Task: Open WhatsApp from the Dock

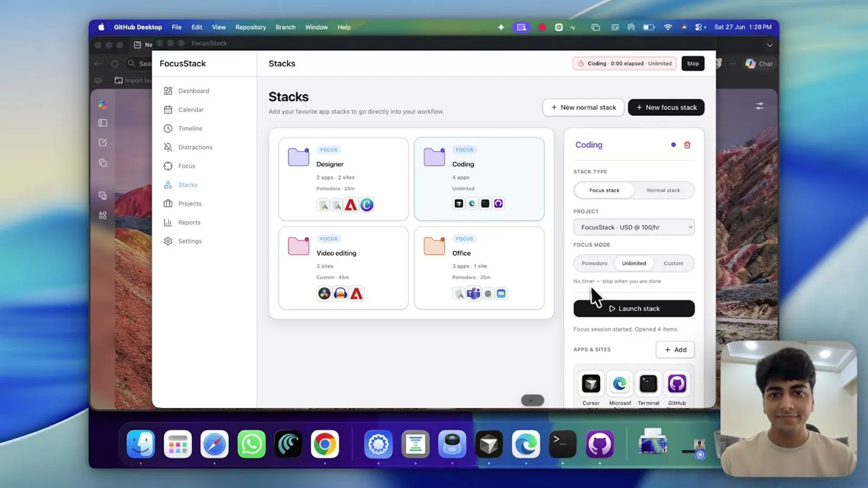Action: [x=251, y=444]
